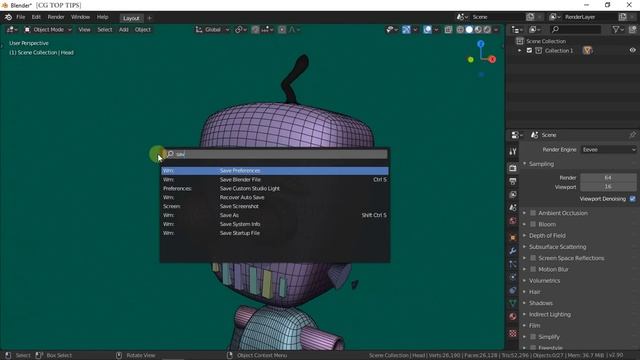Image resolution: width=640 pixels, height=360 pixels.
Task: Expand the Shadows panel
Action: tap(541, 303)
